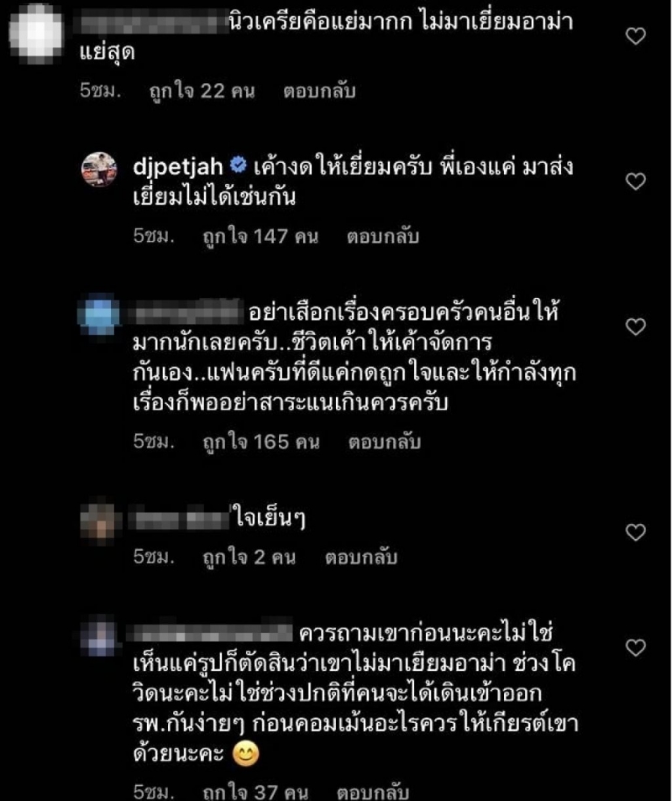Reply to the ใจเย็นๆ comment
Image resolution: width=672 pixels, height=801 pixels.
pyautogui.click(x=361, y=557)
